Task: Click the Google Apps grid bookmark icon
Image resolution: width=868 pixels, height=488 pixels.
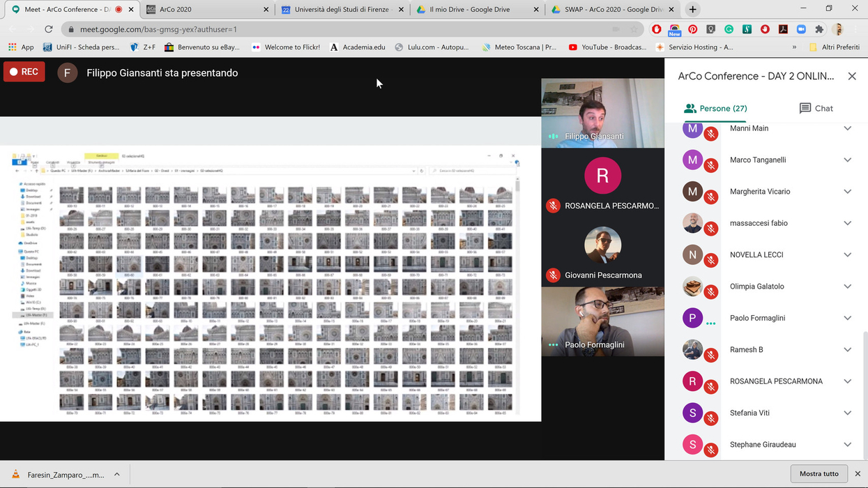Action: click(x=13, y=47)
